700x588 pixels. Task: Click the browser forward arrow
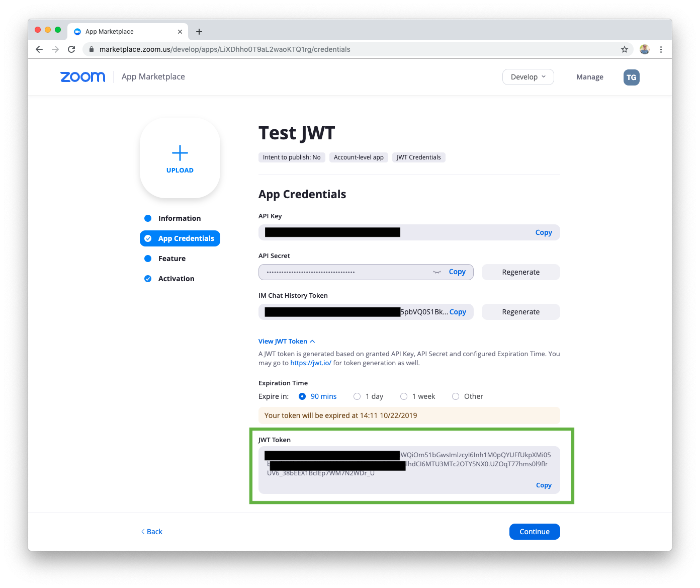click(55, 49)
